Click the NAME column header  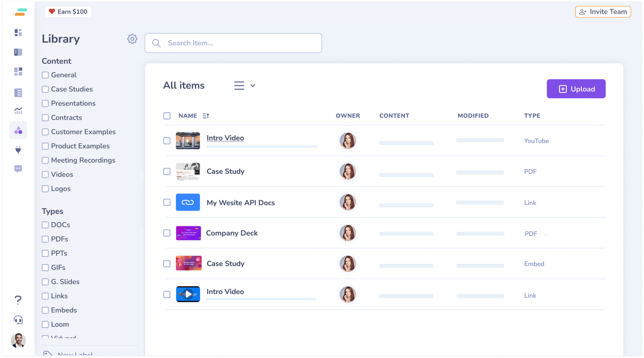click(188, 116)
